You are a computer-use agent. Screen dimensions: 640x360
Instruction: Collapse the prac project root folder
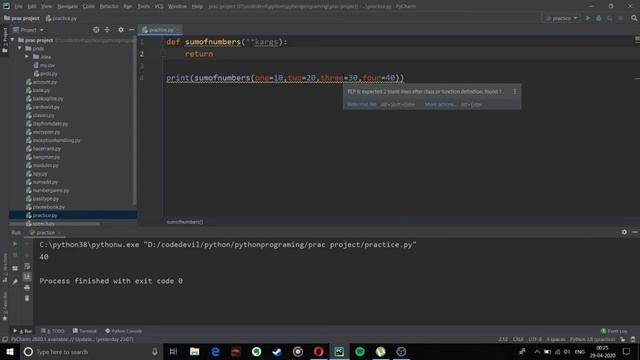(x=12, y=40)
